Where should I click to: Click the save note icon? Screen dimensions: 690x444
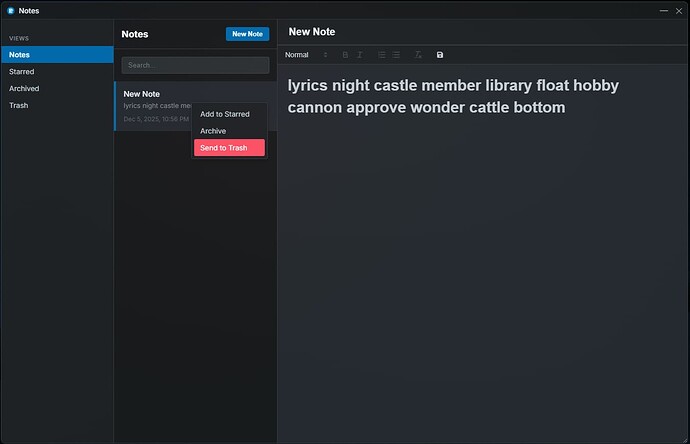(x=440, y=55)
